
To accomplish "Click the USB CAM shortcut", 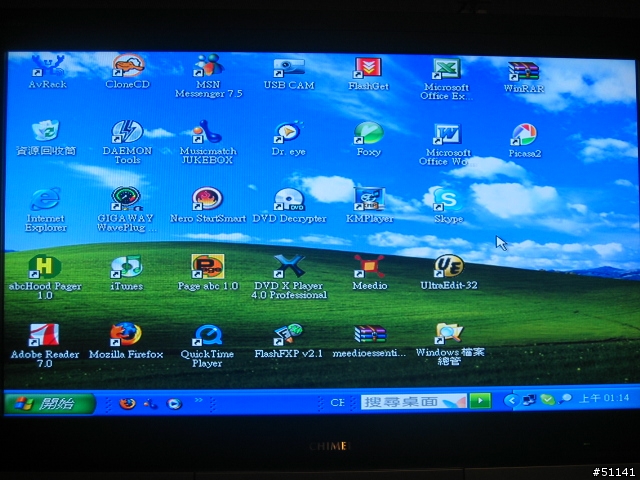I will tap(289, 74).
